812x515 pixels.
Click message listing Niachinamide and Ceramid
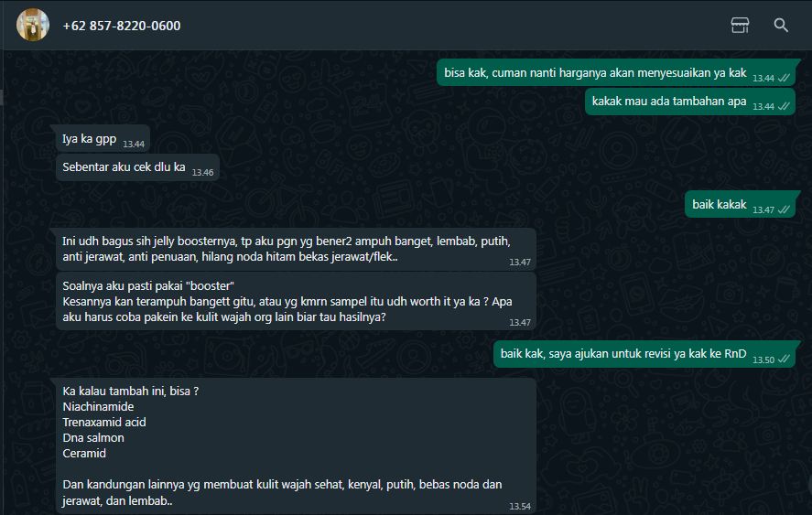pyautogui.click(x=296, y=446)
